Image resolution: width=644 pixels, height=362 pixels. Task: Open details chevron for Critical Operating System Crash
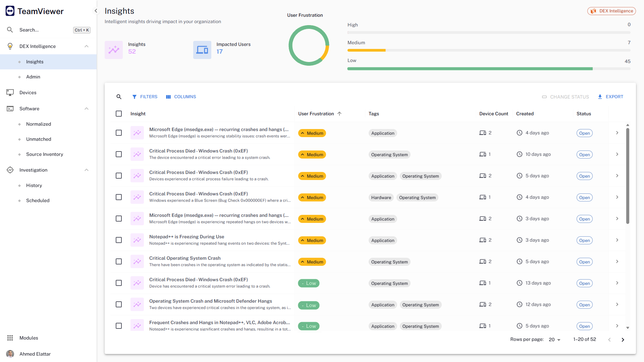pos(617,261)
